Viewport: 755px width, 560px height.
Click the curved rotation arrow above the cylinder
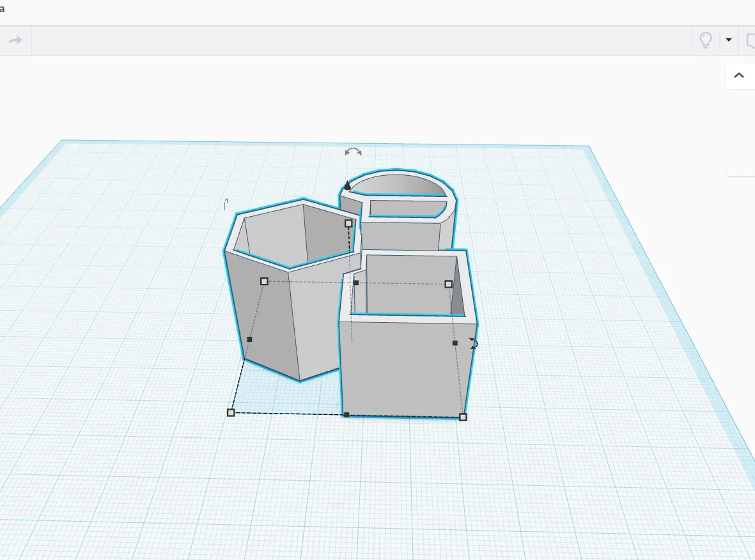coord(354,152)
